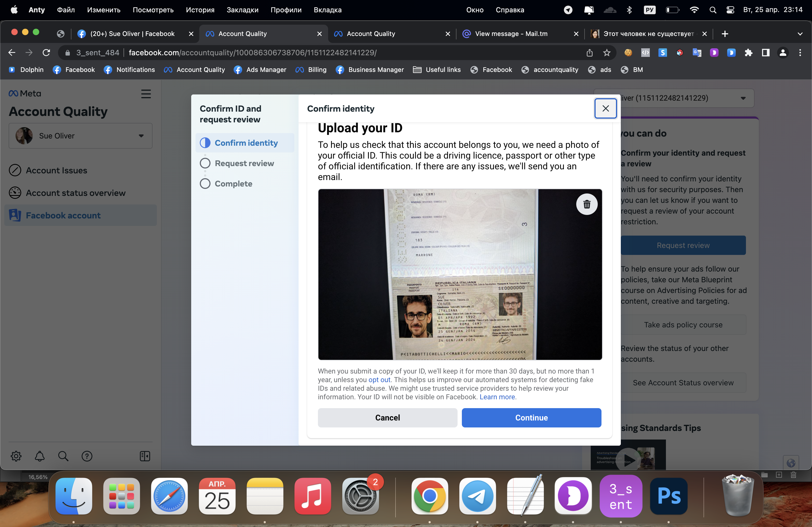Open the Закладки menu
This screenshot has width=812, height=527.
click(x=242, y=10)
